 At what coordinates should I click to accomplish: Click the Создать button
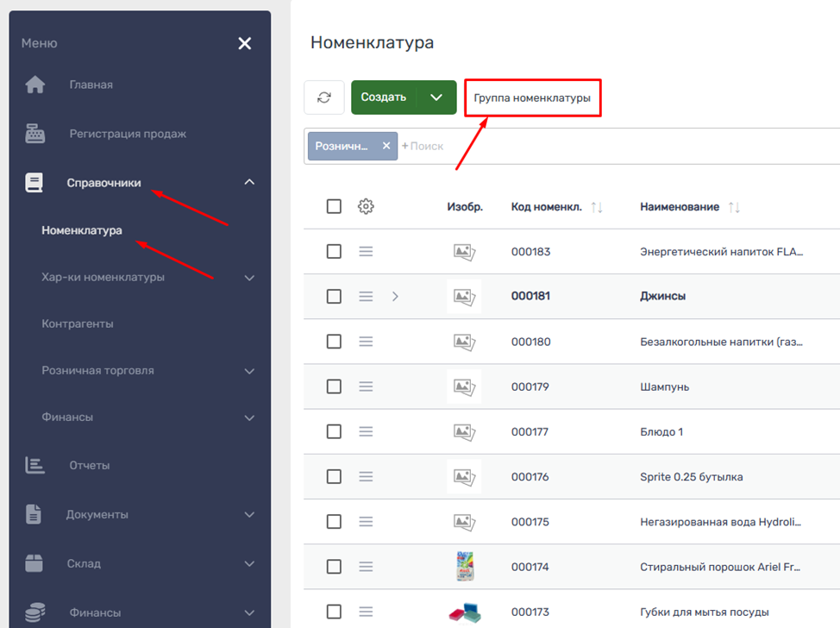tap(384, 97)
